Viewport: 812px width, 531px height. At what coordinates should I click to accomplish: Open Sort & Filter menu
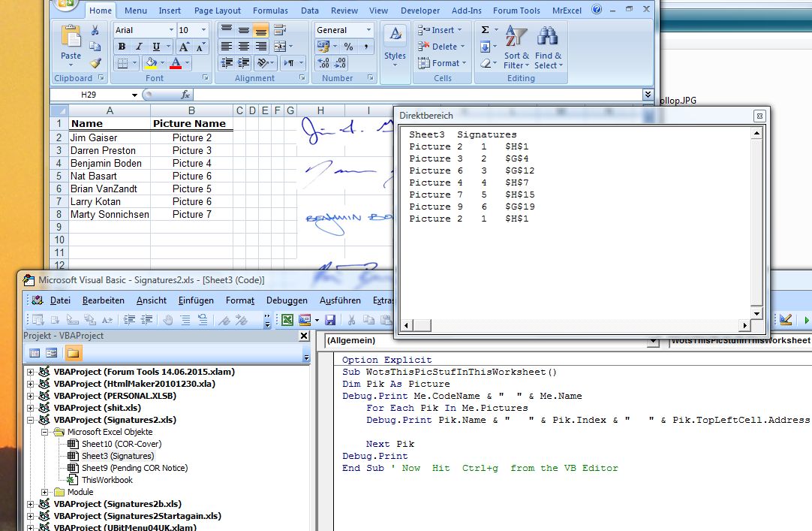point(516,47)
